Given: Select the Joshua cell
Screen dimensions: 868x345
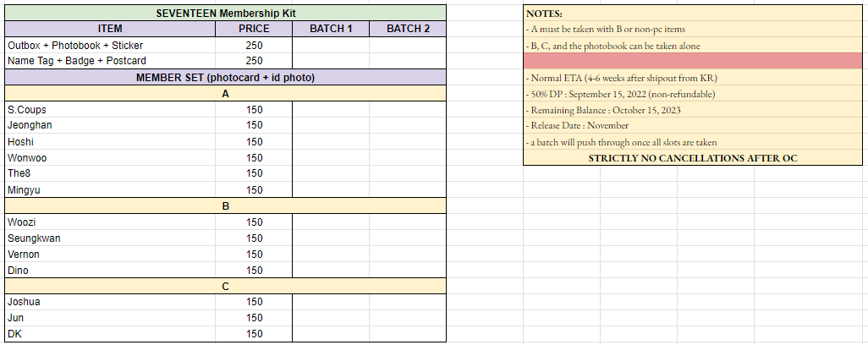Looking at the screenshot, I should click(x=110, y=302).
